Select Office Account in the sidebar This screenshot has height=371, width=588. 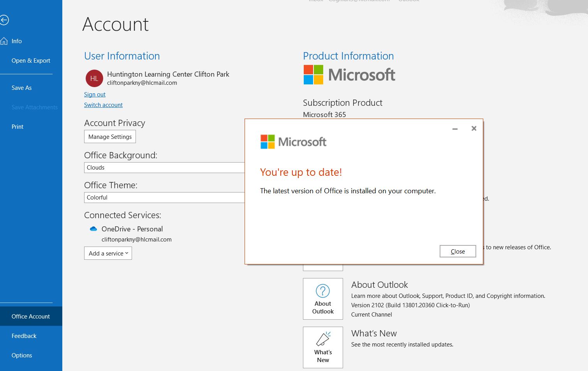(31, 316)
